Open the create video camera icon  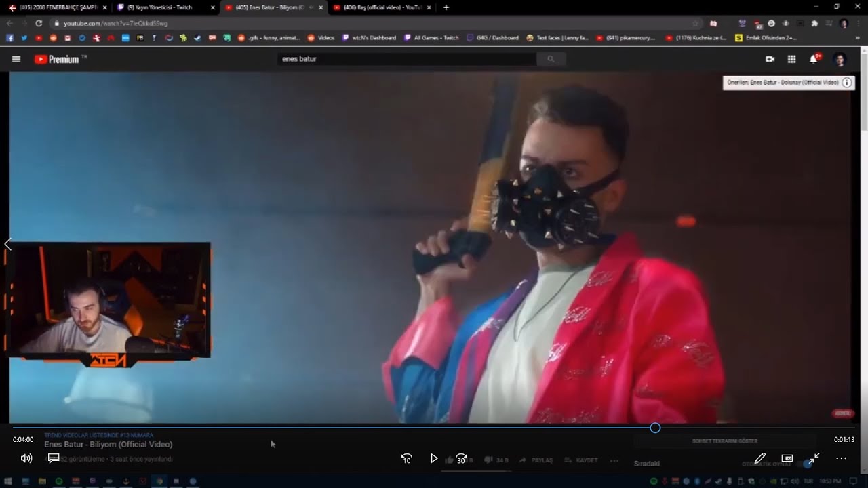[770, 59]
